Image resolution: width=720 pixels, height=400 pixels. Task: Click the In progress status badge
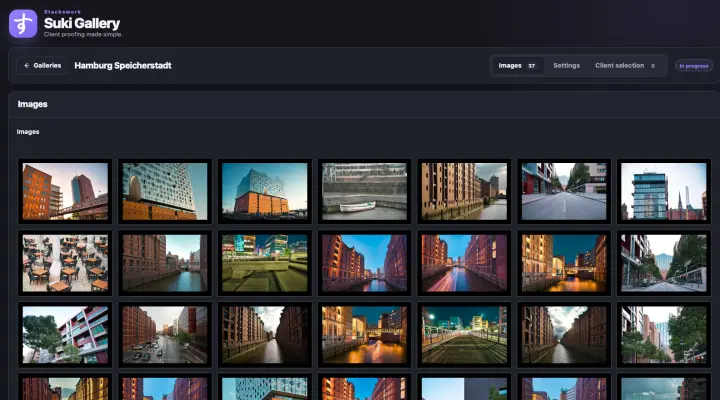pos(693,66)
